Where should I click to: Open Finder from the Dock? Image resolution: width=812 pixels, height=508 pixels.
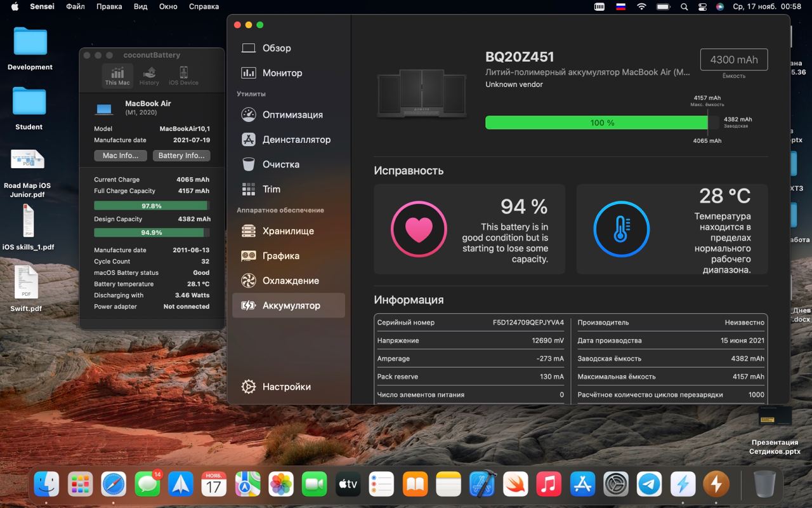[x=46, y=485]
